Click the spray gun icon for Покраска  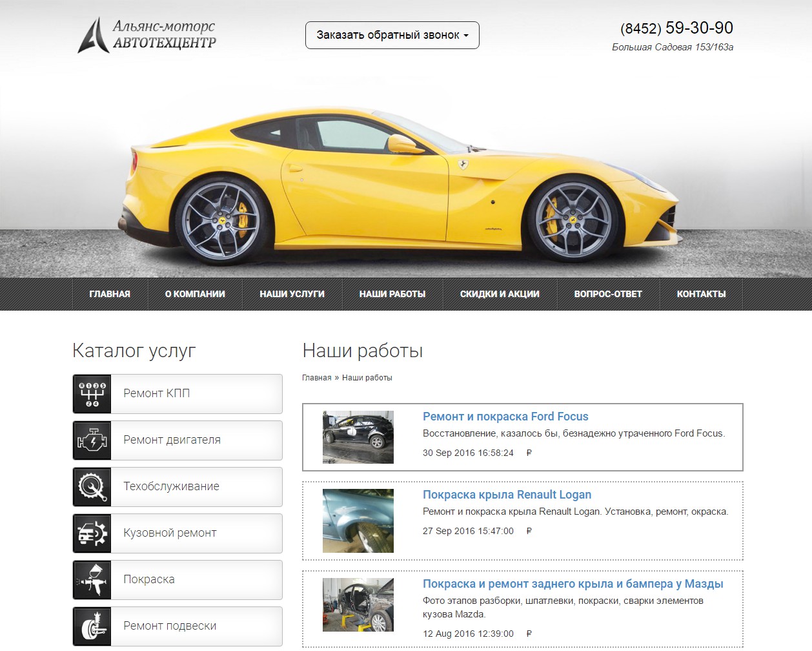coord(92,580)
